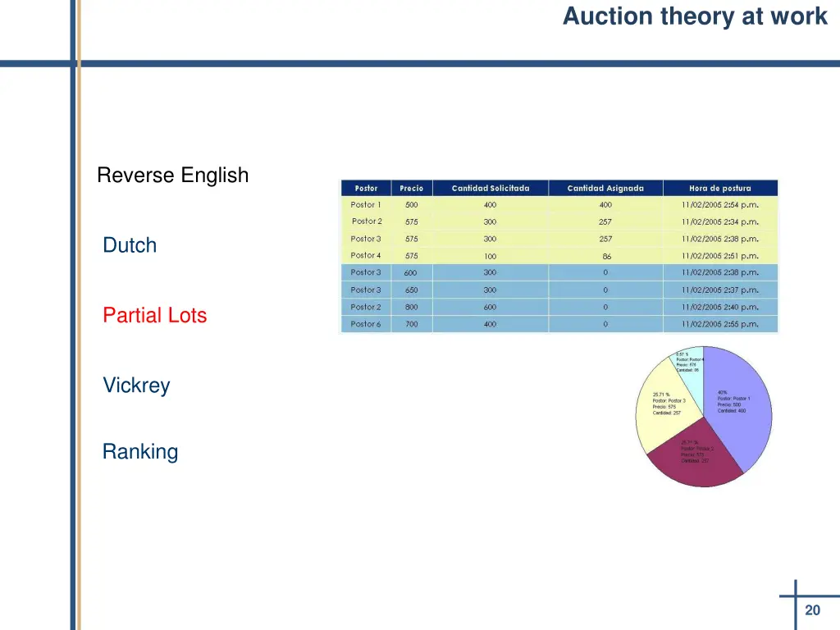The image size is (840, 630).
Task: Click the slide title Auction theory at work
Action: pos(695,16)
